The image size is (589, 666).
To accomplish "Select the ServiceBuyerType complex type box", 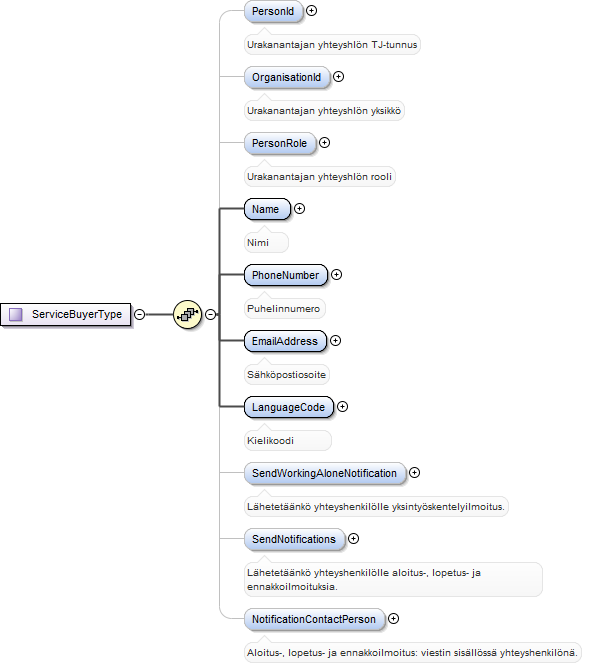I will [66, 314].
